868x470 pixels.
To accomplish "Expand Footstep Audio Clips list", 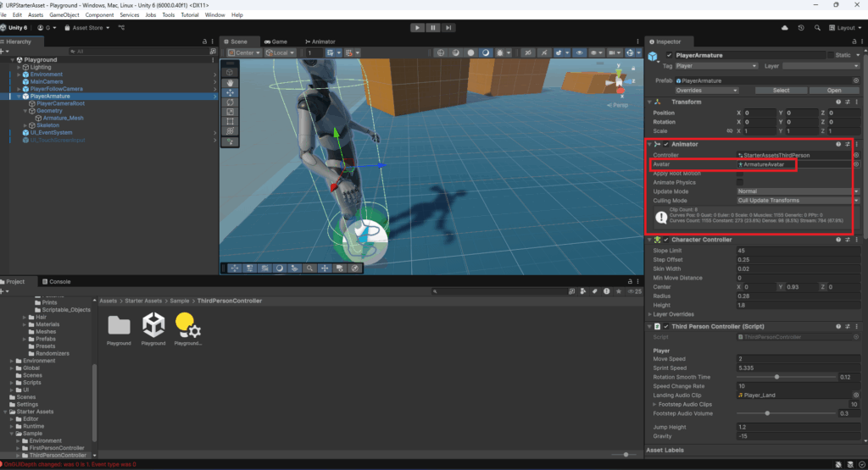I will (x=655, y=405).
